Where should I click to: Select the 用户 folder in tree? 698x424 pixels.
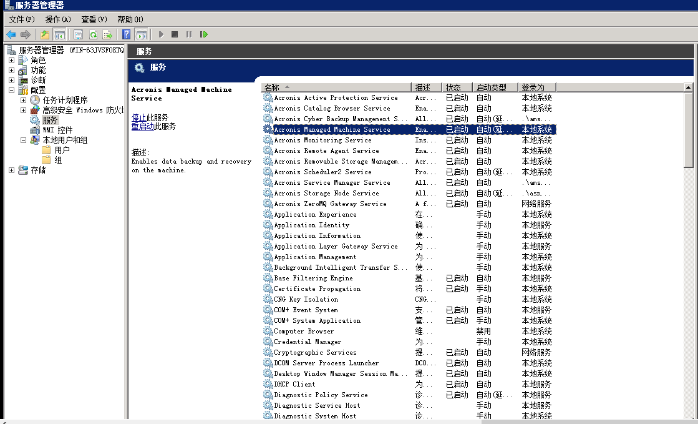tap(62, 150)
